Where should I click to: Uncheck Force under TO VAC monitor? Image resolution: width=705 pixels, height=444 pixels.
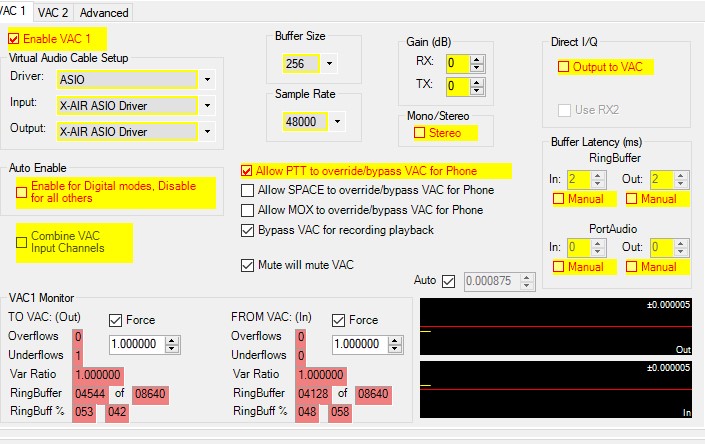click(115, 320)
